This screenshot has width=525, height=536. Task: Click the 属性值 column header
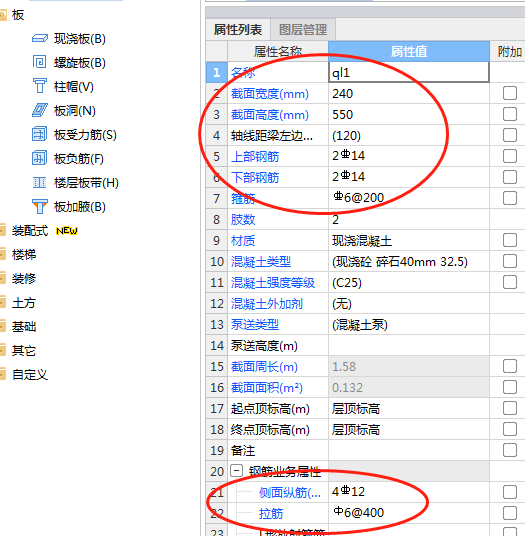click(409, 52)
